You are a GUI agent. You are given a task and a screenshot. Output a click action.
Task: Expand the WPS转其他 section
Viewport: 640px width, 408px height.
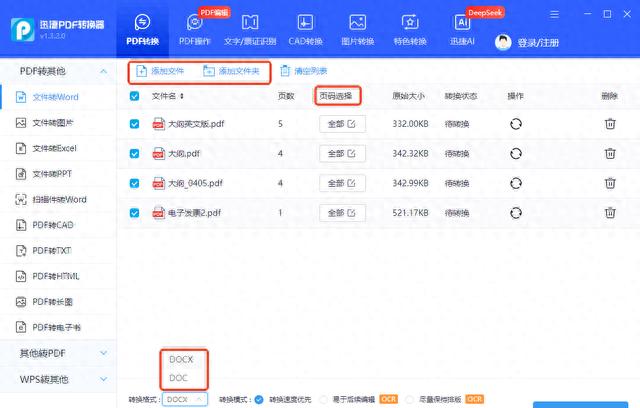pyautogui.click(x=58, y=379)
